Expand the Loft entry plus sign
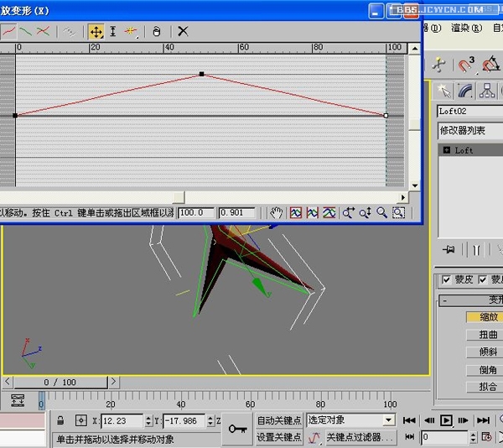503x448 pixels. (447, 150)
